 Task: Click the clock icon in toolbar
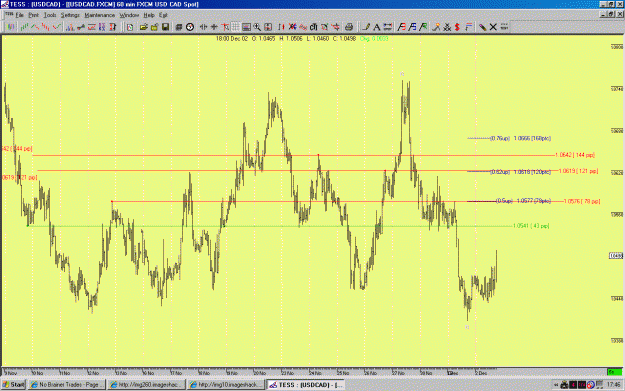(x=190, y=27)
